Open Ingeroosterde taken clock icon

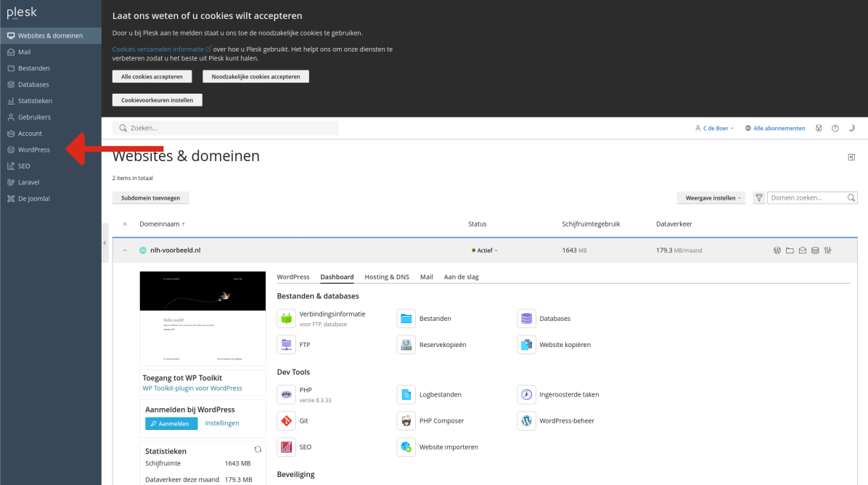[526, 394]
